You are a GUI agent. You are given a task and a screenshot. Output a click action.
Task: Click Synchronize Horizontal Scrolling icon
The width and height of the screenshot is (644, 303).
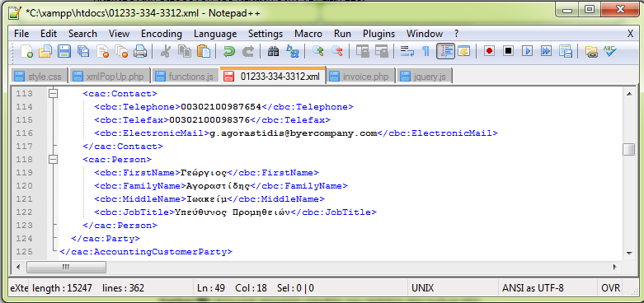[x=382, y=51]
